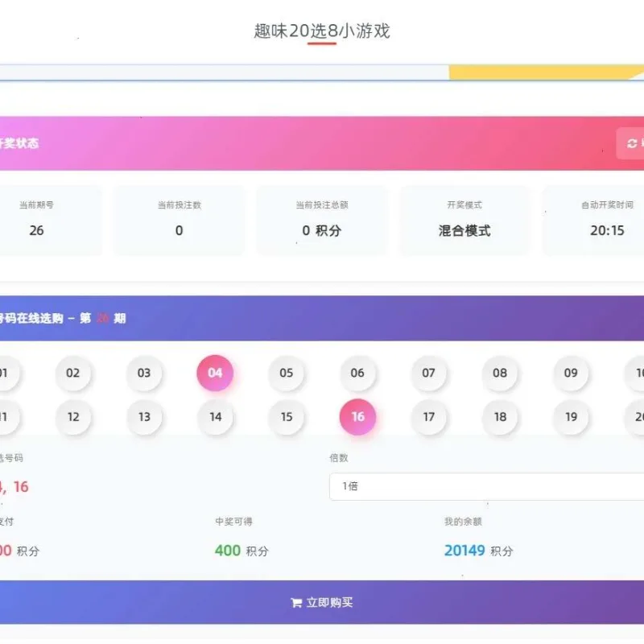Screen dimensions: 644x644
Task: Deselect the highlighted number 04
Action: (x=215, y=373)
